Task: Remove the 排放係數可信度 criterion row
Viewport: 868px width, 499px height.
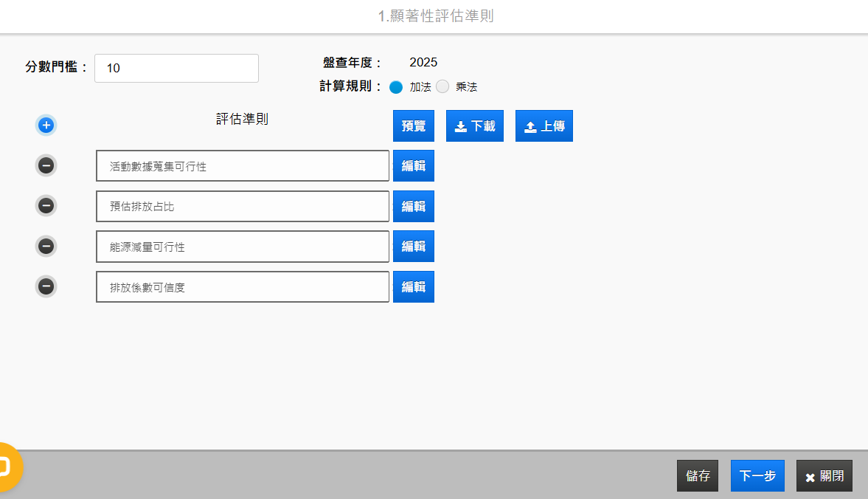Action: (x=46, y=286)
